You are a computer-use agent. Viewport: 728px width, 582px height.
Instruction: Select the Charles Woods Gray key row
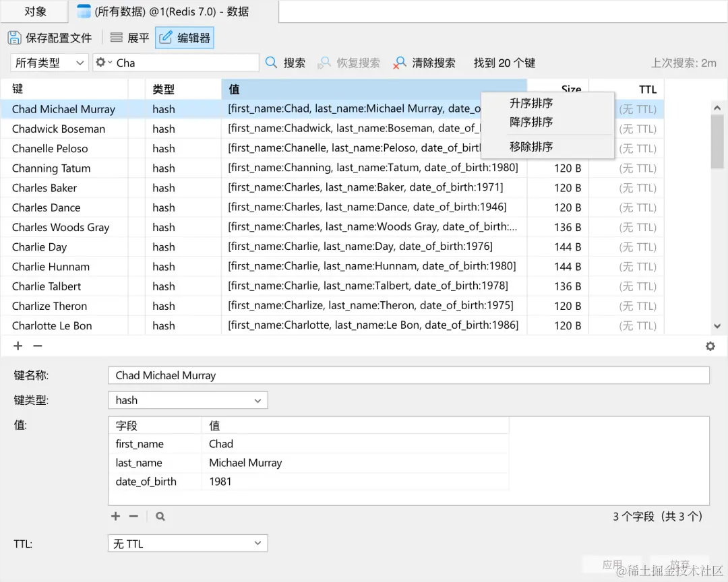tap(332, 227)
